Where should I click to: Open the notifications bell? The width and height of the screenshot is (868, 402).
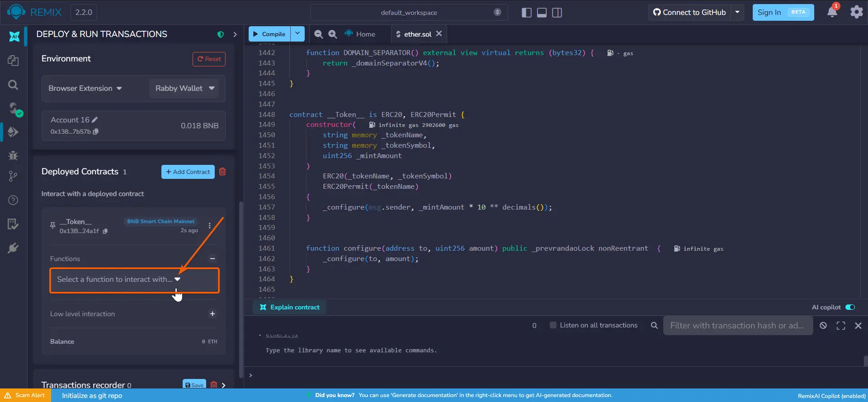[832, 12]
